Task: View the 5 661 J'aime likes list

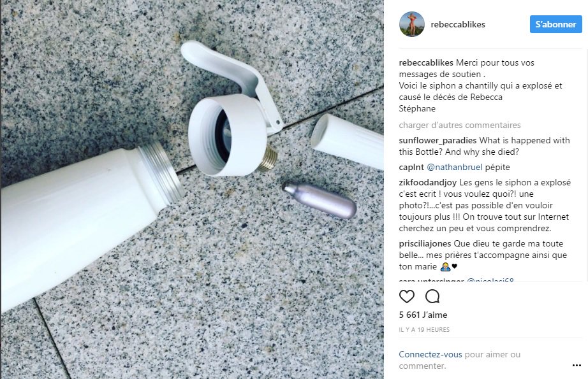Action: click(x=423, y=315)
